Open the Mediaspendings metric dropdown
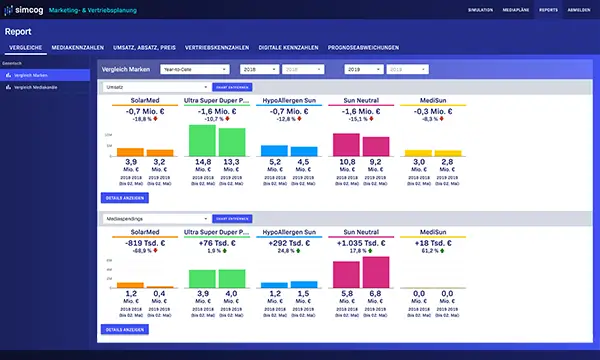Viewport: 600px width, 360px height. 157,219
